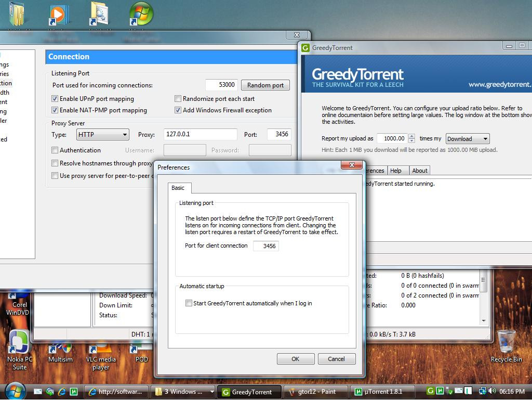Enable Randomize port each start
The height and width of the screenshot is (400, 532).
point(178,99)
